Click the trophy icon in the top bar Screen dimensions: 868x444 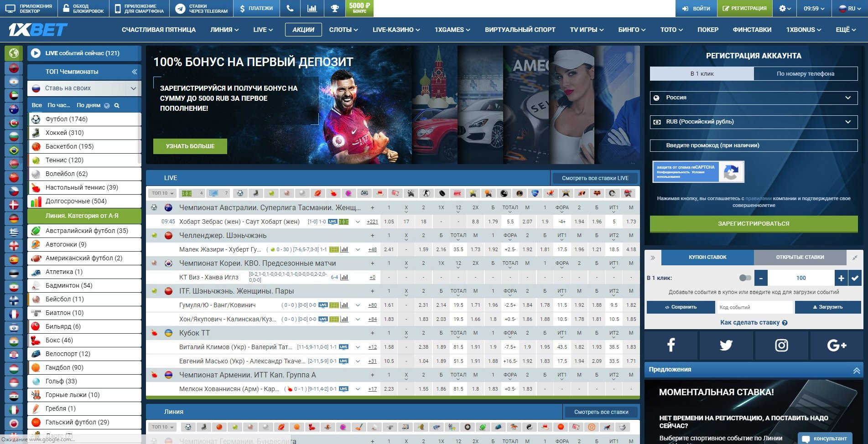click(335, 8)
